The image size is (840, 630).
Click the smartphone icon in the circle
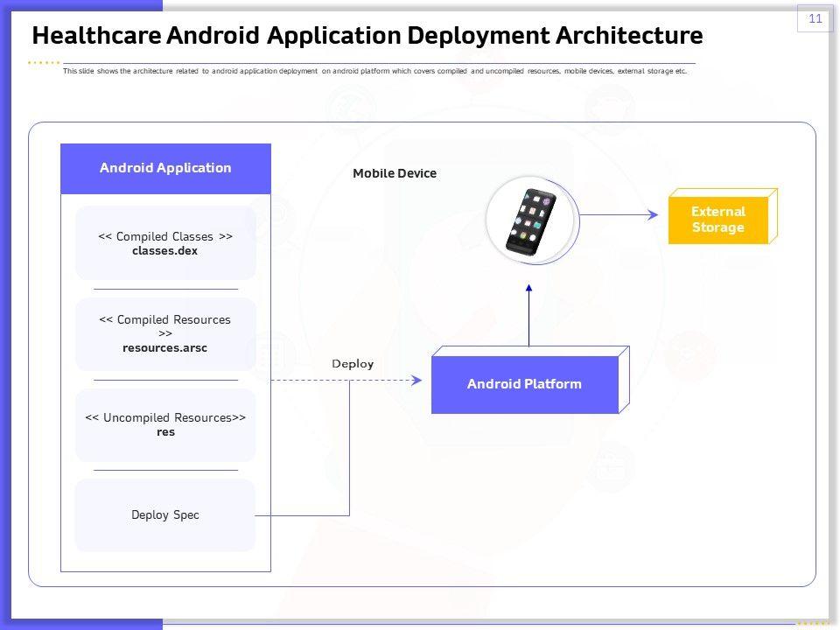coord(530,220)
